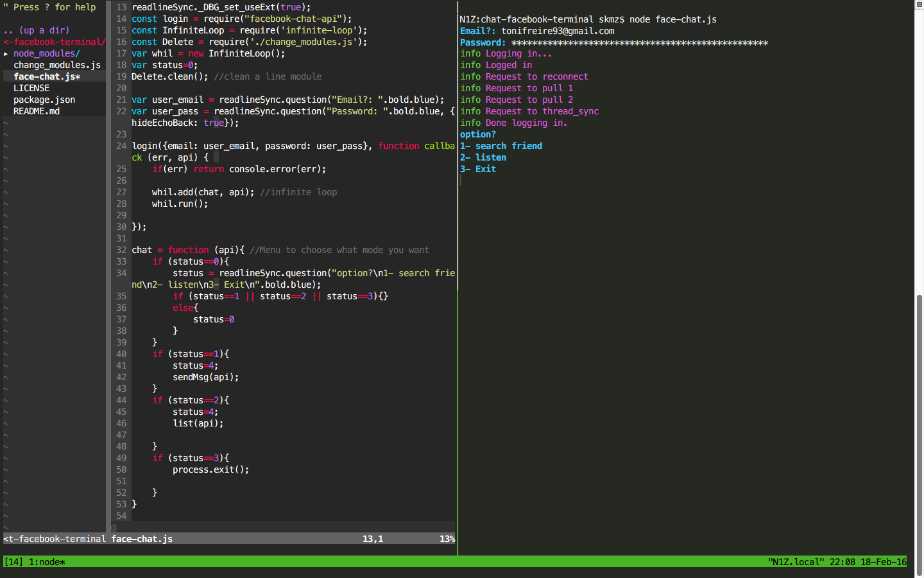
Task: Place cursor on line 13 readlineSync._DBG_set_useExt
Action: coord(221,7)
